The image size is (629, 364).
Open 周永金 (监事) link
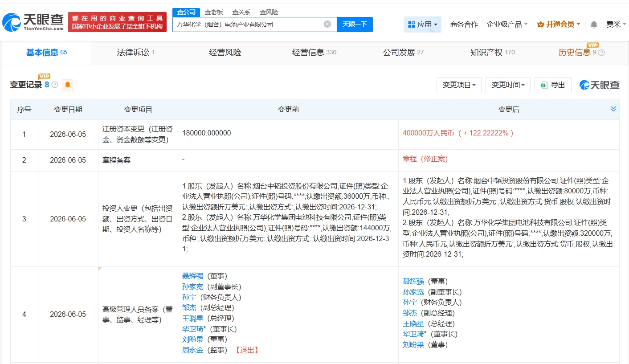(x=192, y=350)
